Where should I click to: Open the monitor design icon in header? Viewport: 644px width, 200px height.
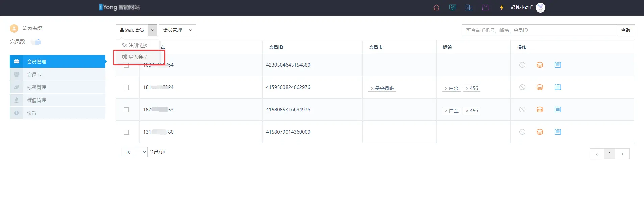pyautogui.click(x=452, y=7)
